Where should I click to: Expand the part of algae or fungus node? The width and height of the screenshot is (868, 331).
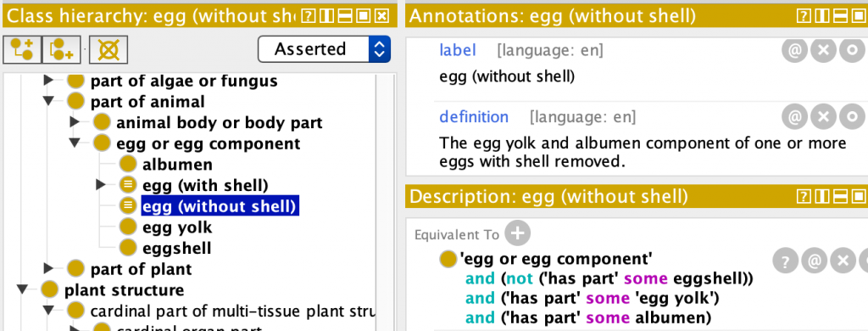(49, 81)
